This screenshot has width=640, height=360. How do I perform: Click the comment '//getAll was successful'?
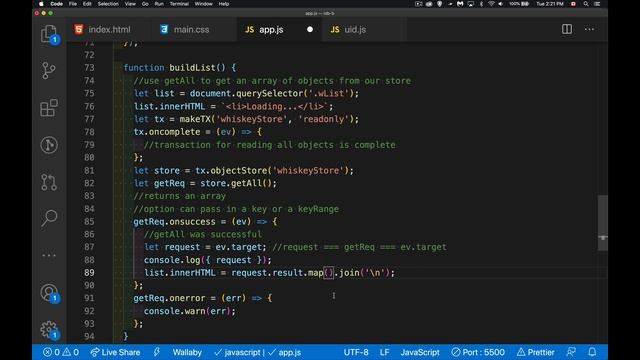[x=203, y=234]
